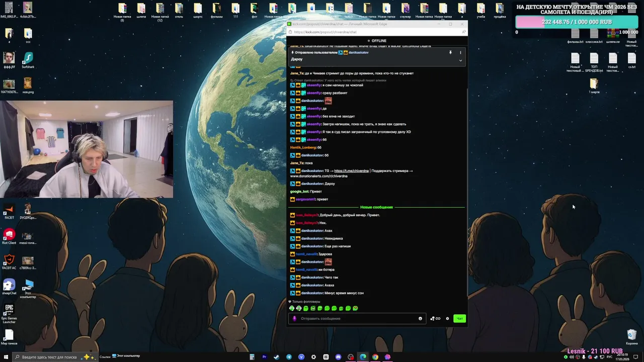Image resolution: width=644 pixels, height=362 pixels.
Task: Click the username before Здарова message
Action: pyautogui.click(x=306, y=254)
